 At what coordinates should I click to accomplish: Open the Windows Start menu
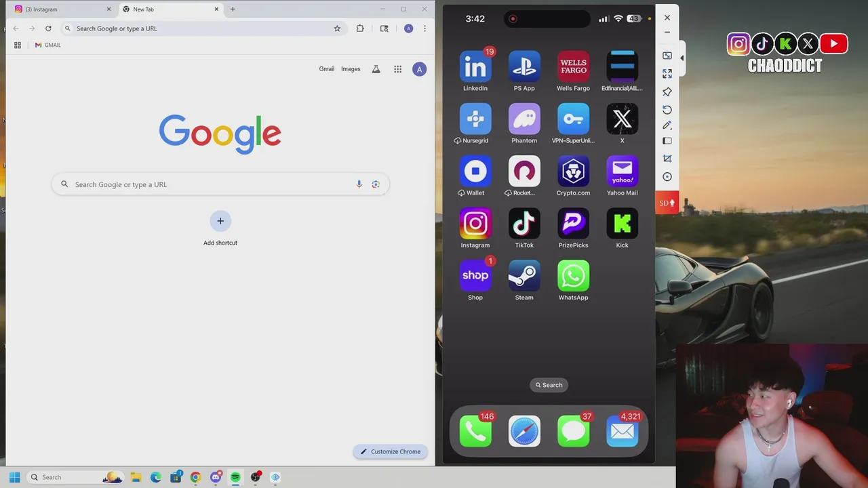click(14, 477)
